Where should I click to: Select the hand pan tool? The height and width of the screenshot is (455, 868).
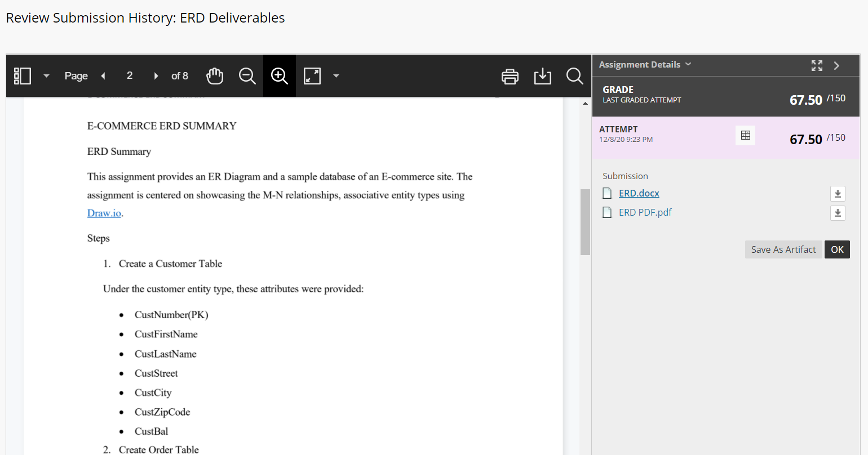point(215,76)
